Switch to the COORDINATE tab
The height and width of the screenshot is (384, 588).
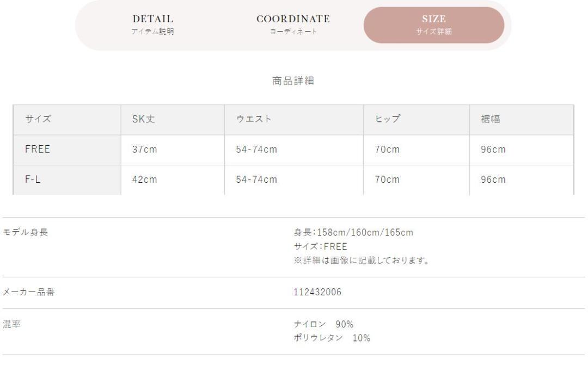pyautogui.click(x=293, y=24)
